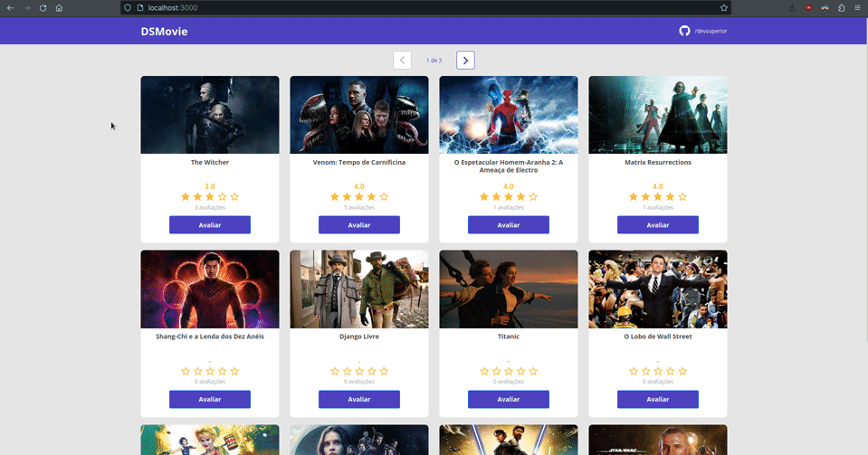The width and height of the screenshot is (868, 455).
Task: Click the last star on Lobo de Wall Street
Action: point(682,371)
